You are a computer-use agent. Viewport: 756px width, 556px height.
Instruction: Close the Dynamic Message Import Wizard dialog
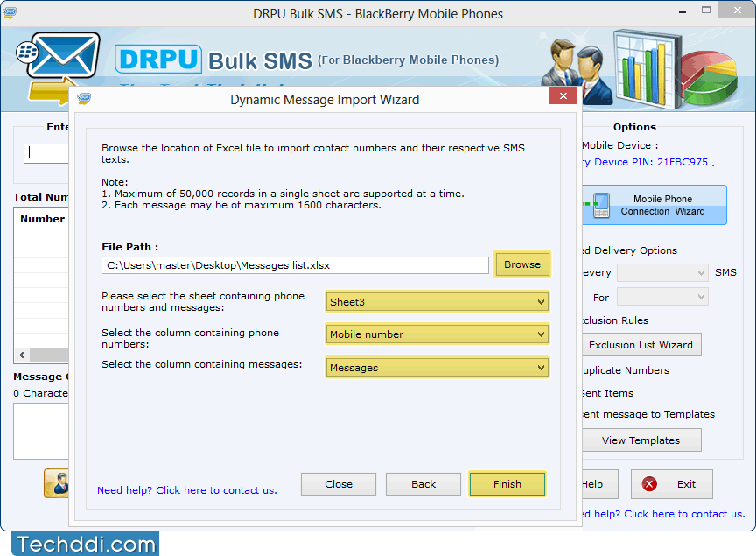pos(563,95)
